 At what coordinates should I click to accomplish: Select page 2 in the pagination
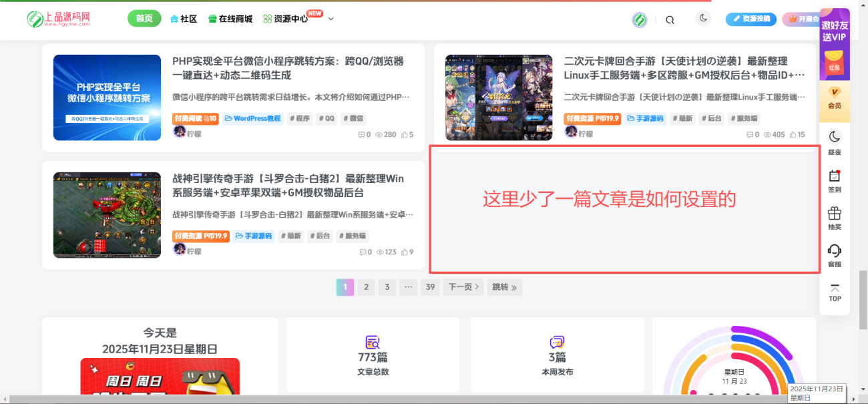tap(366, 286)
